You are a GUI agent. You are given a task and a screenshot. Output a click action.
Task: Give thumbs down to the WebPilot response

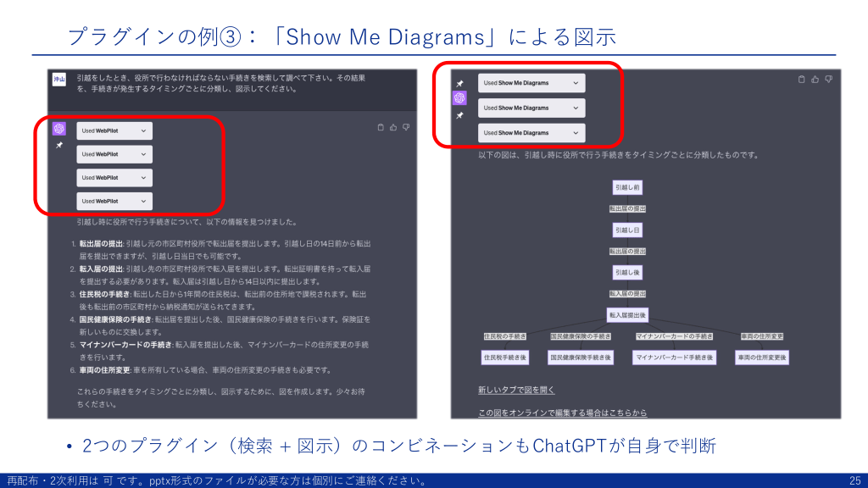406,127
